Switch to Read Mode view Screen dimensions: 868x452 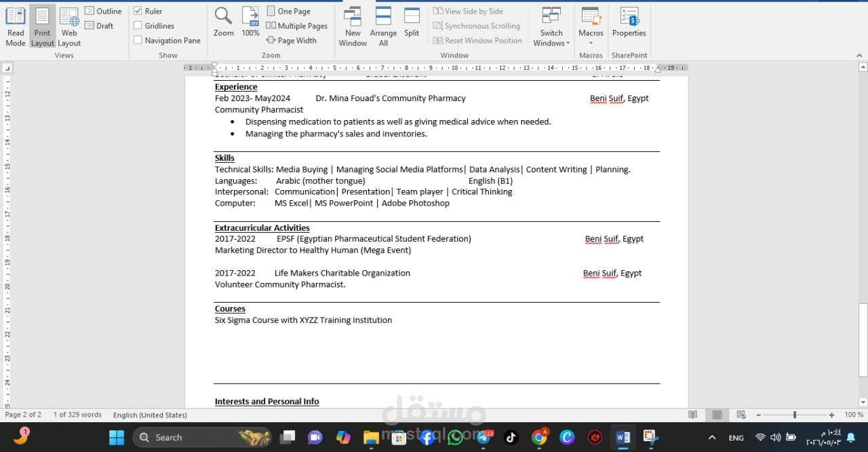pos(15,27)
